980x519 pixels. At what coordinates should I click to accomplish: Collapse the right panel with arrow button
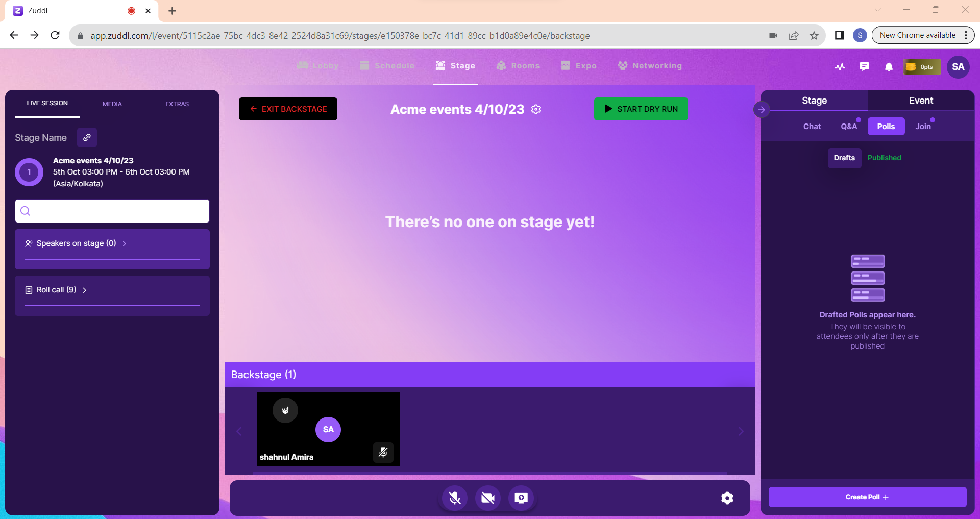(762, 109)
